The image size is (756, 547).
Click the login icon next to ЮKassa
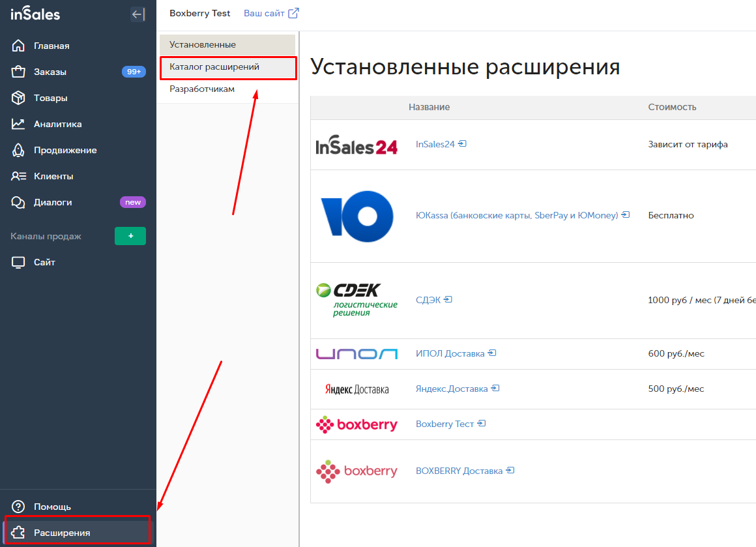click(x=626, y=214)
